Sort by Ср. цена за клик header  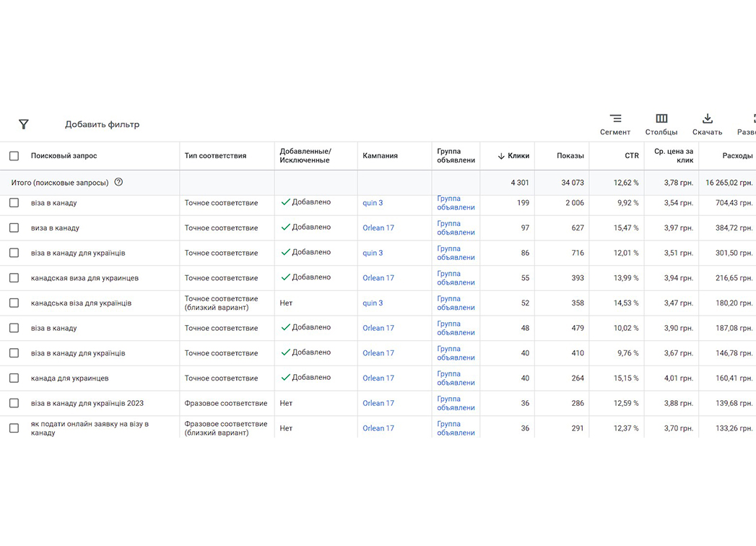[674, 155]
